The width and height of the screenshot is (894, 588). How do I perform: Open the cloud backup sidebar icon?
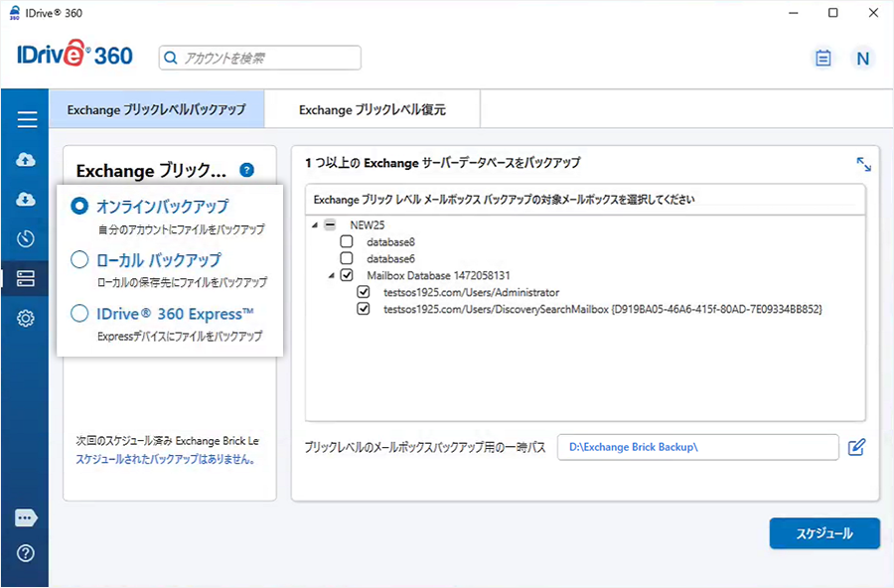click(x=27, y=160)
